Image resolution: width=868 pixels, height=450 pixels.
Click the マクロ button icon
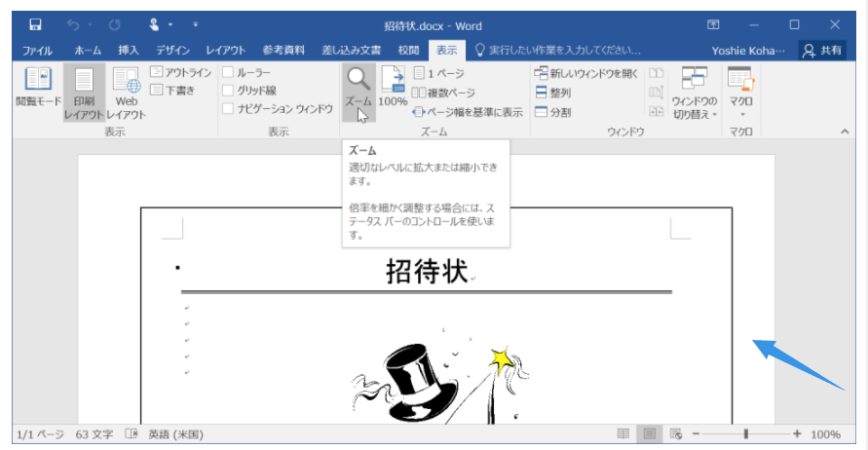[x=741, y=79]
